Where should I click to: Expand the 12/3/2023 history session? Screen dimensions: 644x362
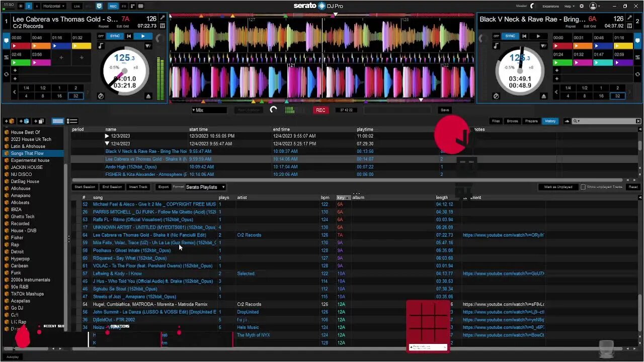(x=107, y=136)
